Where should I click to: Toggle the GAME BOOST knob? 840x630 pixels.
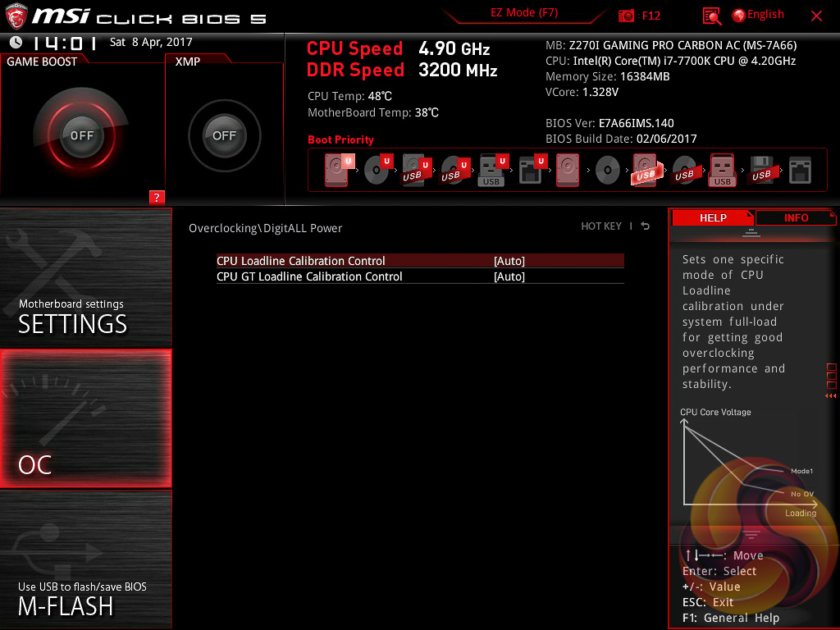pos(81,135)
